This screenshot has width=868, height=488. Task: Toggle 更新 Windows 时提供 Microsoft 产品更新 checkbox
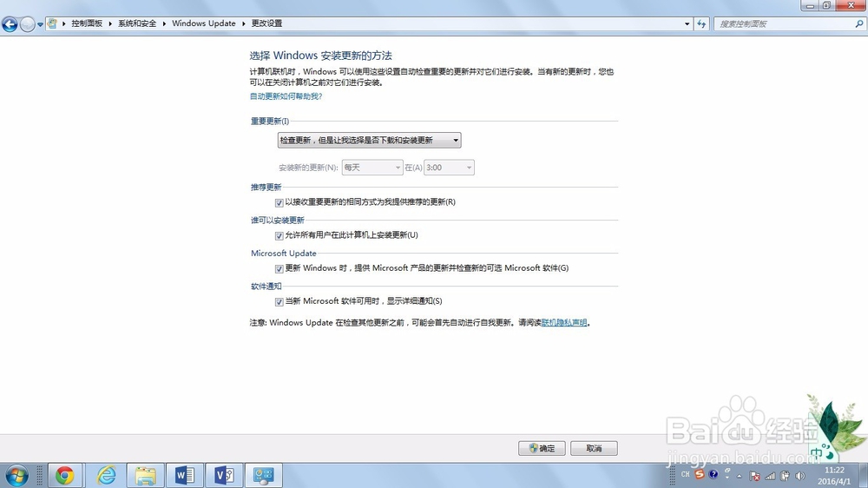pos(279,268)
